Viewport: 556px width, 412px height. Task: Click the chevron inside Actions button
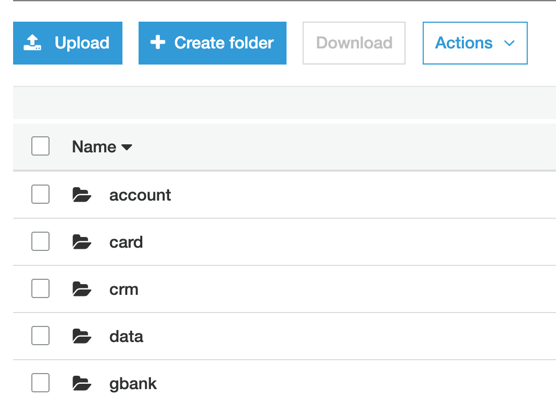pos(509,43)
